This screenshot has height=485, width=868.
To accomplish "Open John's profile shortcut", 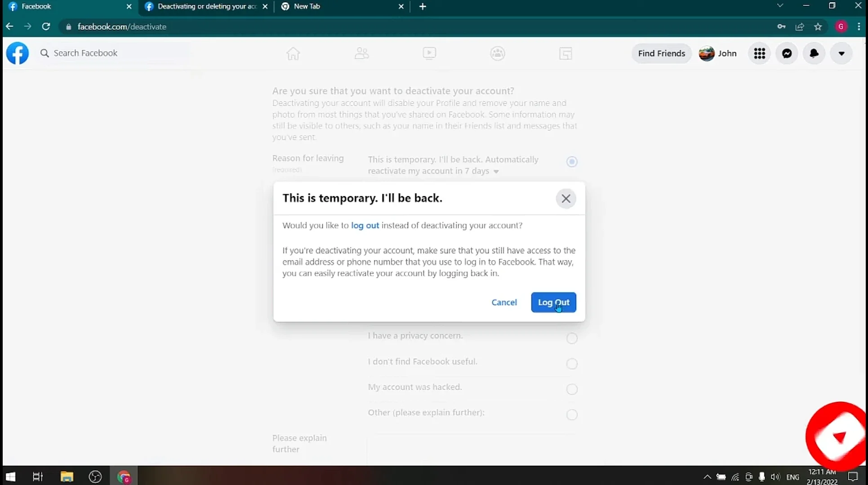I will 718,53.
